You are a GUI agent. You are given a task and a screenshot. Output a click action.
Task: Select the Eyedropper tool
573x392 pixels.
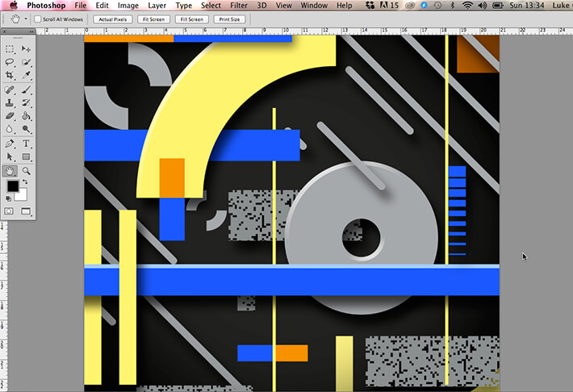[x=26, y=75]
